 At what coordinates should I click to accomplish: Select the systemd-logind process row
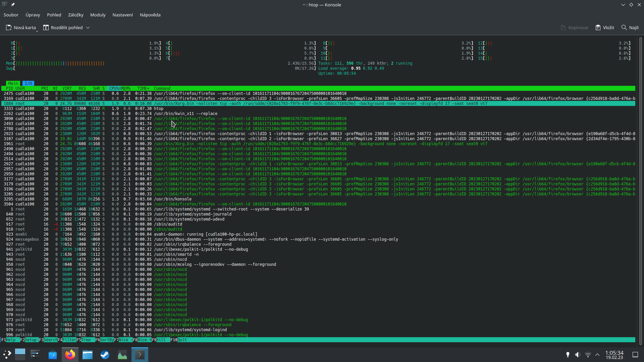318,330
